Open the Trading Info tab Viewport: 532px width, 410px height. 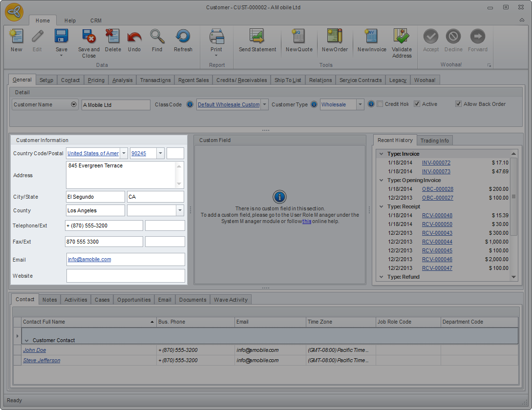[434, 141]
